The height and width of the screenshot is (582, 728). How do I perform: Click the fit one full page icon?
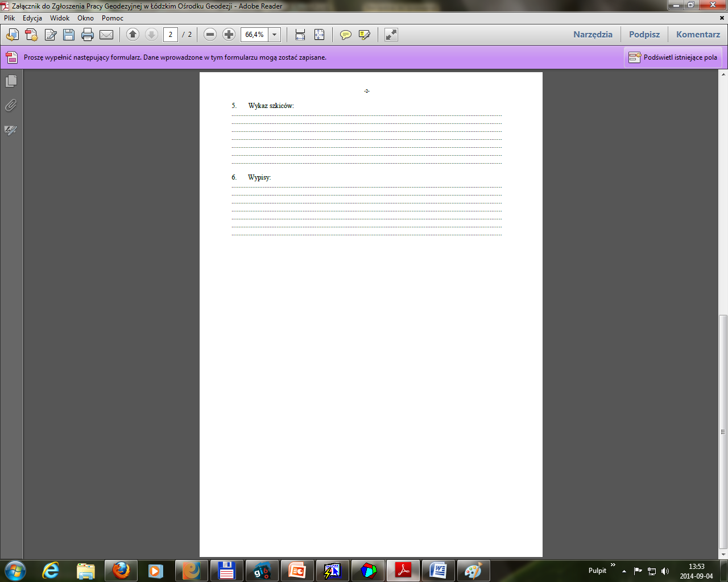320,35
